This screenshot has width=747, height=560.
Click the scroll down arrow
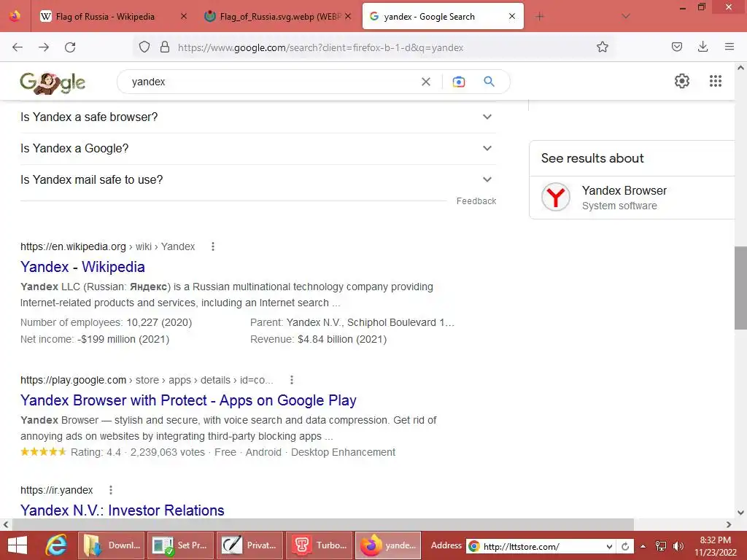[740, 513]
